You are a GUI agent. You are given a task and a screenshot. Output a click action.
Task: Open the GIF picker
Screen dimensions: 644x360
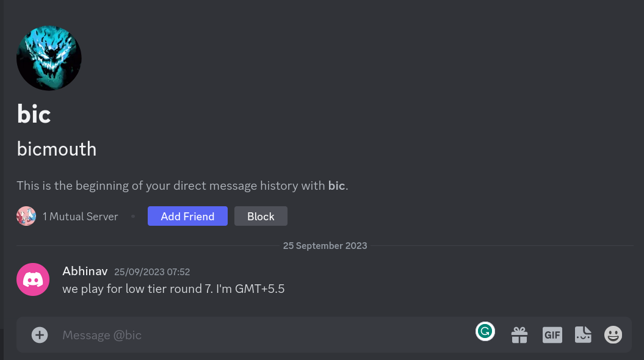pos(552,334)
